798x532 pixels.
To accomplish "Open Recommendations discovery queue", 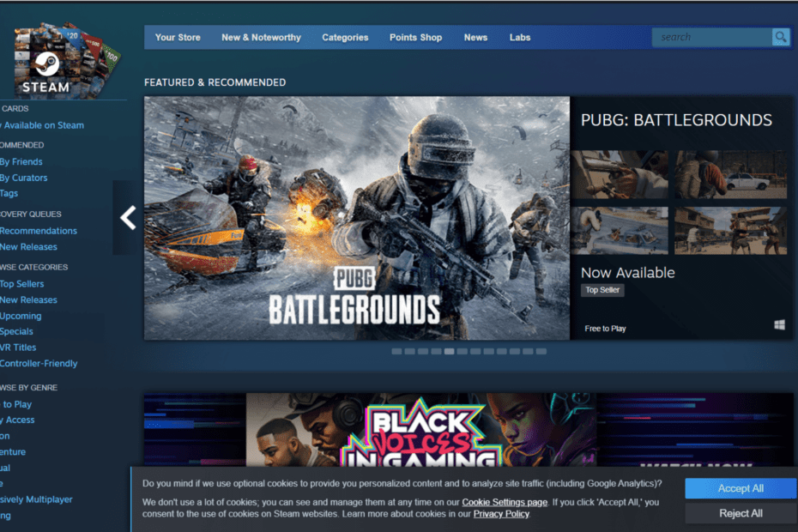I will 38,231.
